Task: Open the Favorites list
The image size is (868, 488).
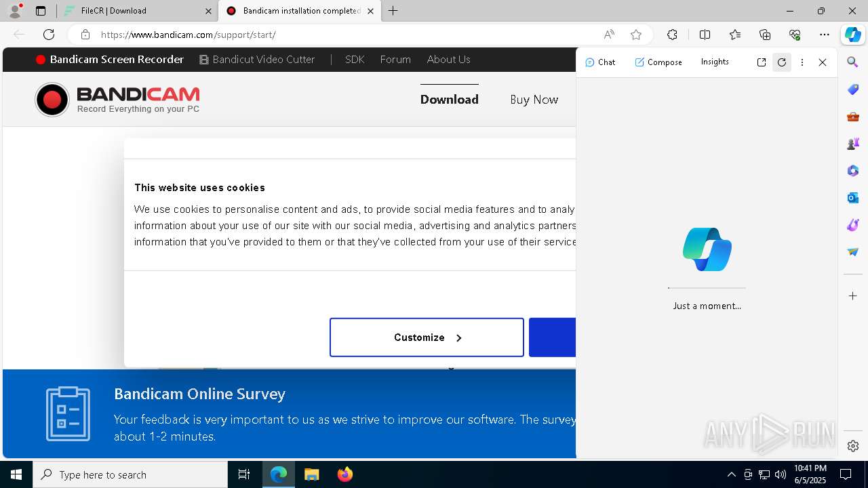Action: pyautogui.click(x=735, y=35)
